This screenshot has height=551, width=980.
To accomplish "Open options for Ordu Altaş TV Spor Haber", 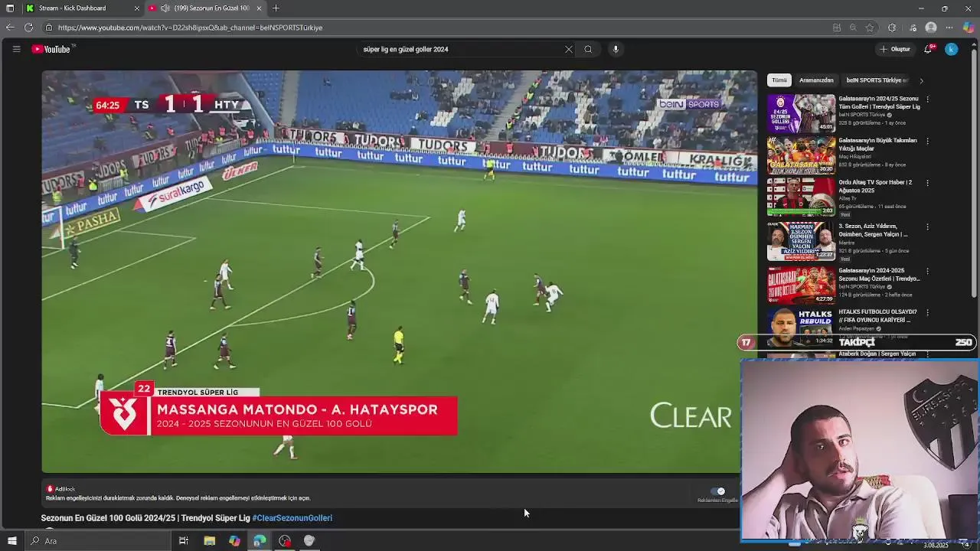I will (x=927, y=183).
